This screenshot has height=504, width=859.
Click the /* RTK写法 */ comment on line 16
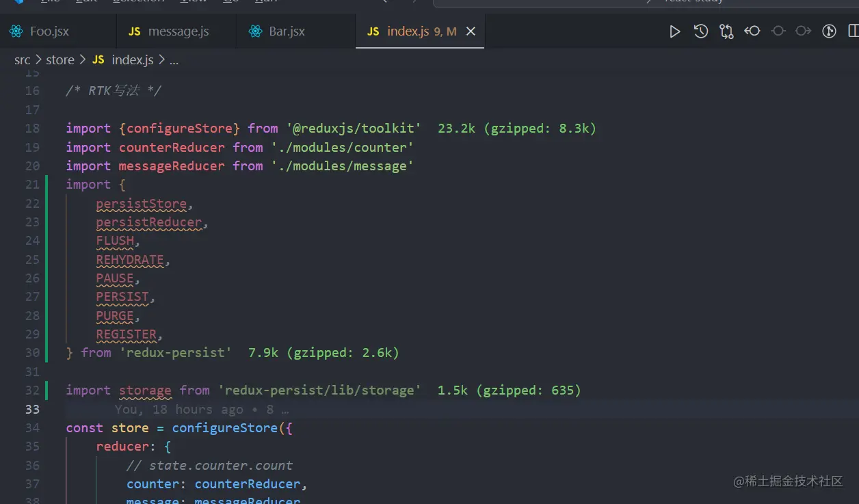pos(114,91)
